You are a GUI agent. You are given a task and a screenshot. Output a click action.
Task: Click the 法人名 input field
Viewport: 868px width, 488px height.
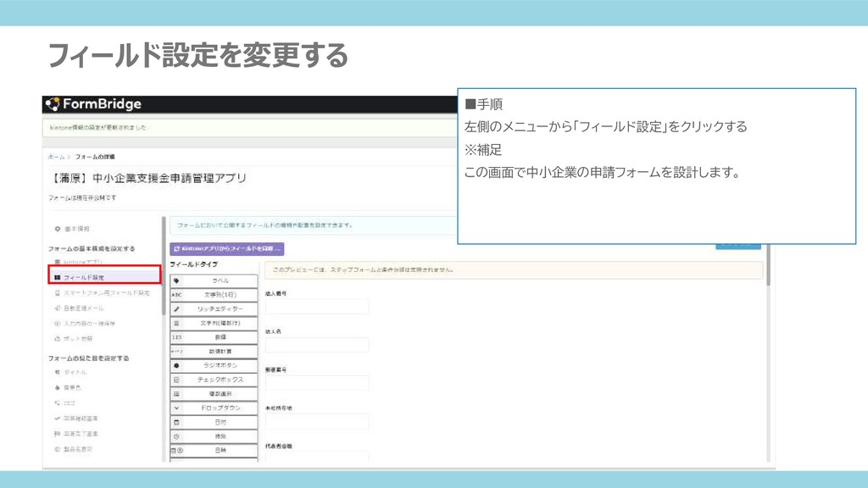[317, 345]
